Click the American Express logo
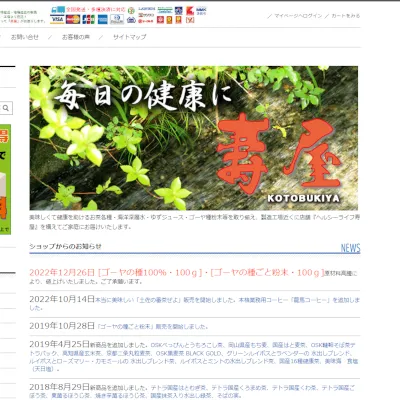Screen dimensions: 400x400 103,19
